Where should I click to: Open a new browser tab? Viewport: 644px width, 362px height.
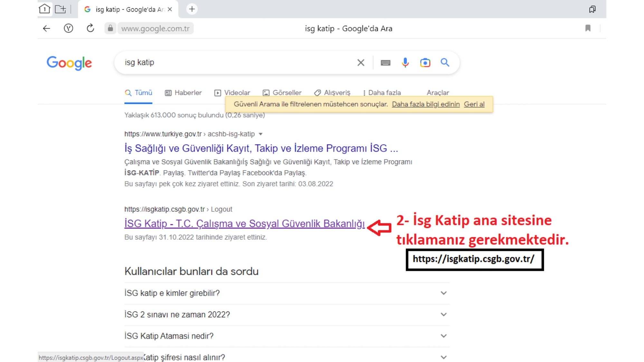coord(192,9)
